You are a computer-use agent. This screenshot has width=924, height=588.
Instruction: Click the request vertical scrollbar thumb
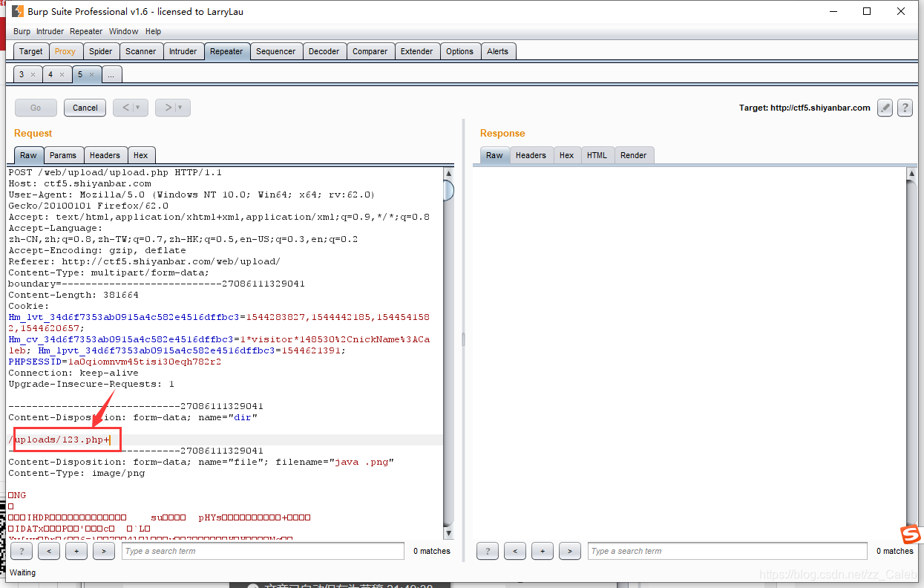point(448,191)
